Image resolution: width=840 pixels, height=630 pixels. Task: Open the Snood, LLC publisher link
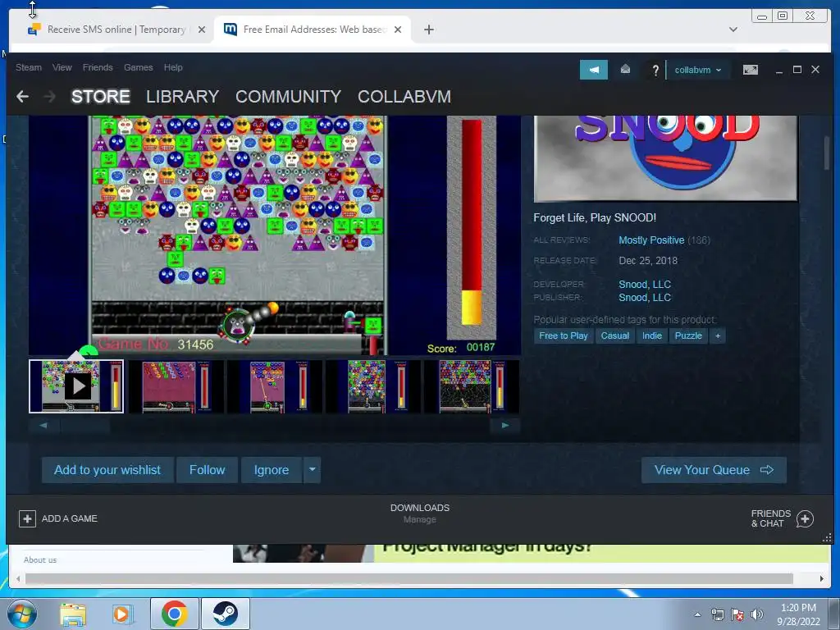point(645,297)
